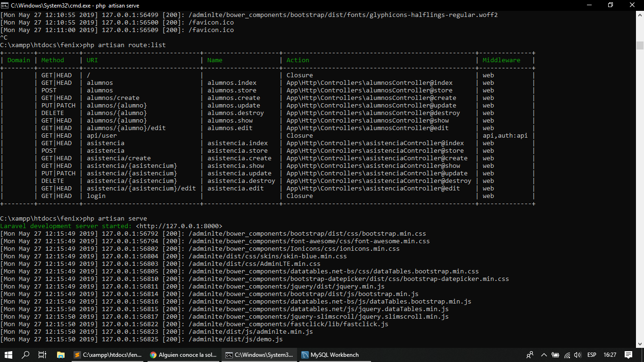Click the "asistencia.destroy" route name
The height and width of the screenshot is (362, 644).
pyautogui.click(x=241, y=181)
